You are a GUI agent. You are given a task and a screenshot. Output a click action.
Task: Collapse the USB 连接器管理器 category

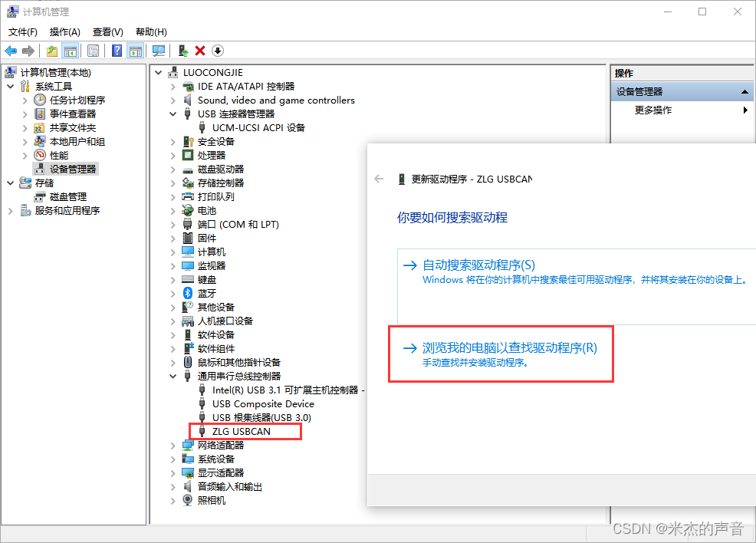(x=173, y=114)
